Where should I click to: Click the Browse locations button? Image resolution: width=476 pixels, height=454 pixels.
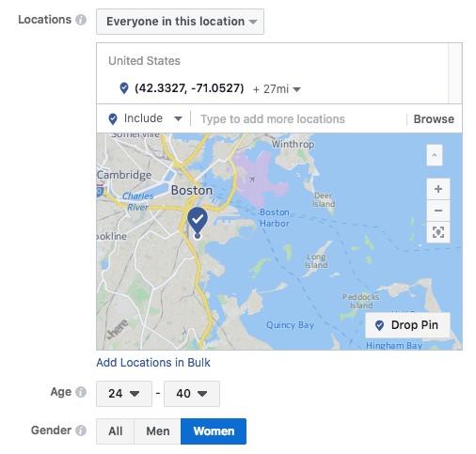coord(434,119)
